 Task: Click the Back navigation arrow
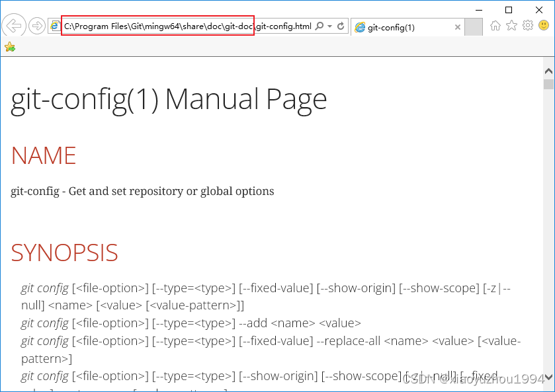pos(13,26)
